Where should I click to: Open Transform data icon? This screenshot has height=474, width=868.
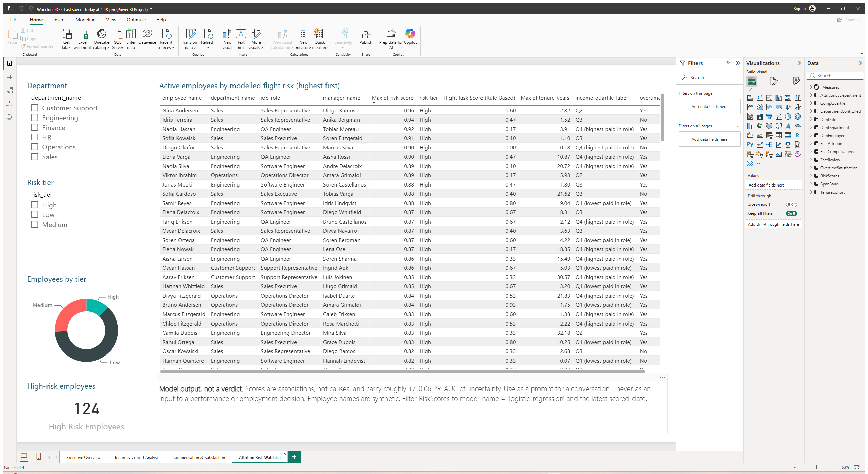(191, 38)
